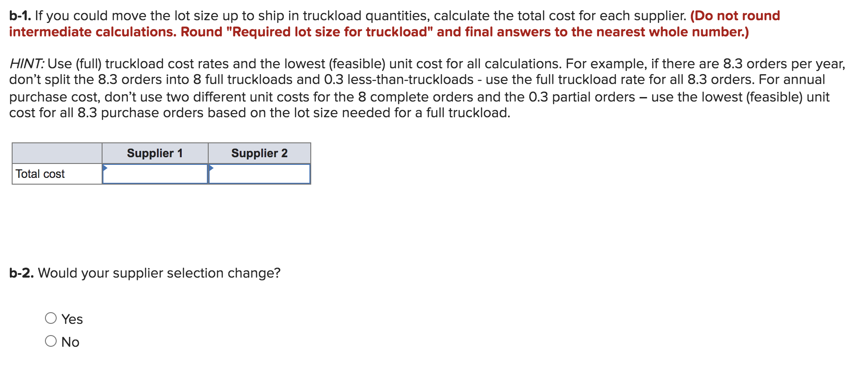Select the Supplier 1 column header
This screenshot has height=380, width=868.
click(x=155, y=153)
